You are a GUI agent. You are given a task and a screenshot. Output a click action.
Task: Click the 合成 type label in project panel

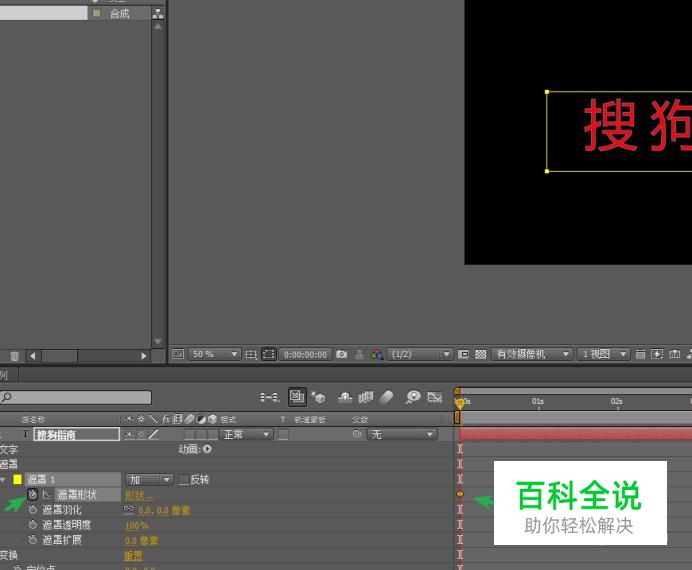click(120, 14)
